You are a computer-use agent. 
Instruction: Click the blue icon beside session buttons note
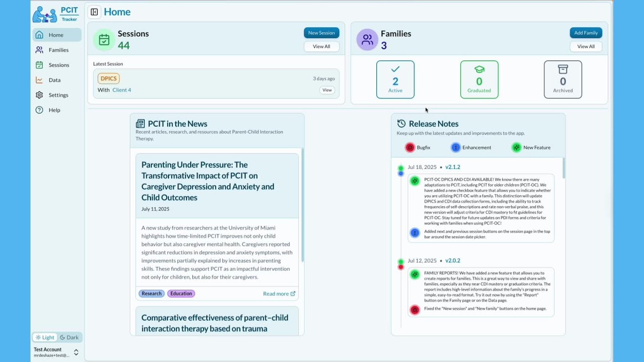click(415, 233)
